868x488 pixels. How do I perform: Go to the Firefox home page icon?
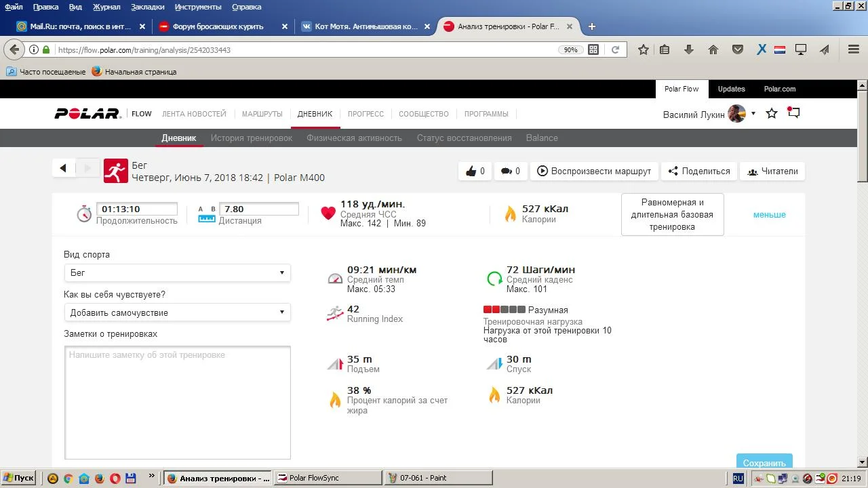point(713,49)
